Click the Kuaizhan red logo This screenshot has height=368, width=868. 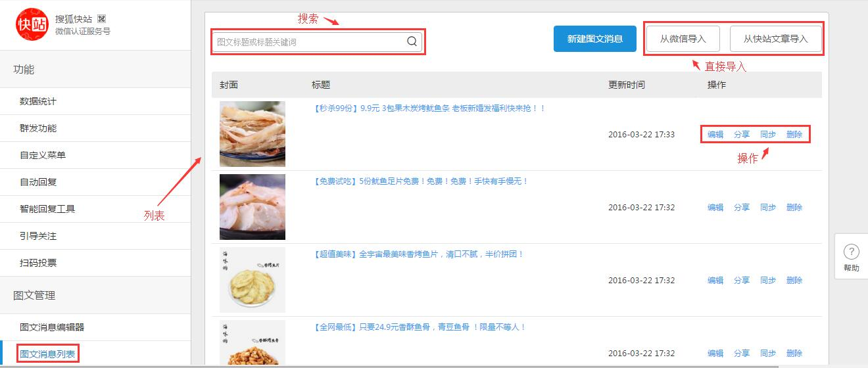coord(32,24)
